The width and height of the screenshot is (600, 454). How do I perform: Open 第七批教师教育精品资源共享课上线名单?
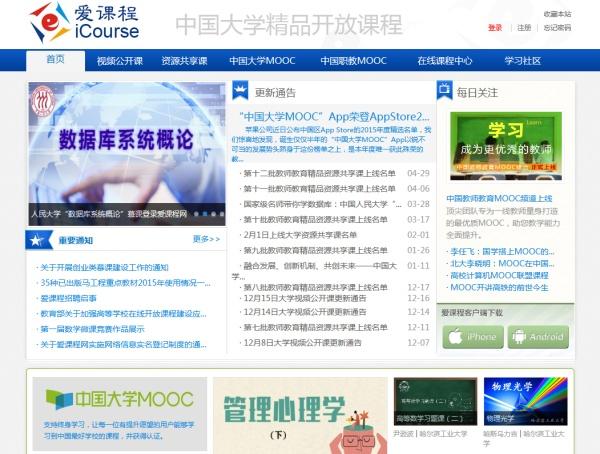[x=316, y=327]
